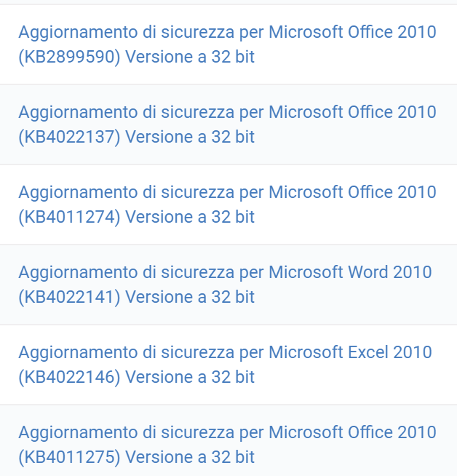Open the Office 2010 KB2899590 security update link
This screenshot has height=476, width=457.
(227, 44)
